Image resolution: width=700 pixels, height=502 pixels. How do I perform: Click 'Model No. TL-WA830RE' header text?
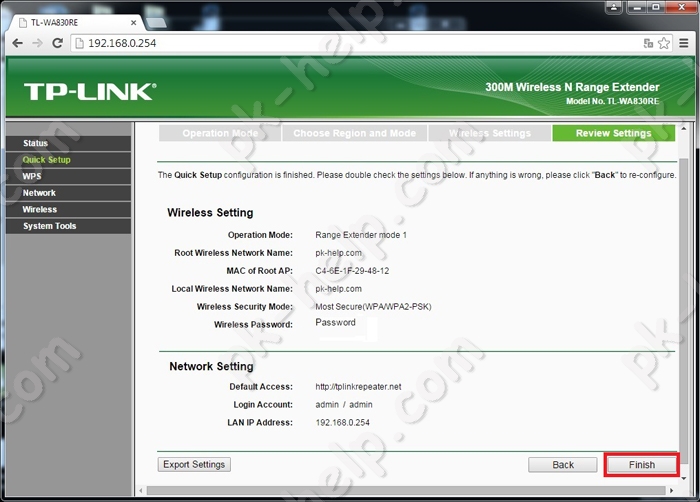(612, 101)
